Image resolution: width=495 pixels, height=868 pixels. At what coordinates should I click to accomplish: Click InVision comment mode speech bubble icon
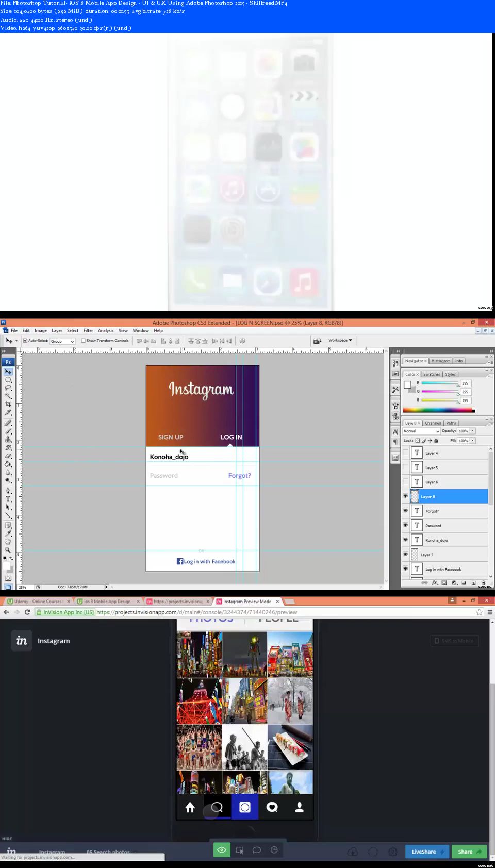click(256, 850)
